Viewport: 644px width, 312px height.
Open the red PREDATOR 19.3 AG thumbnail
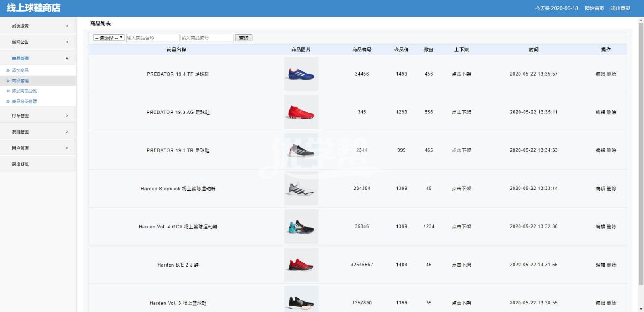(301, 112)
